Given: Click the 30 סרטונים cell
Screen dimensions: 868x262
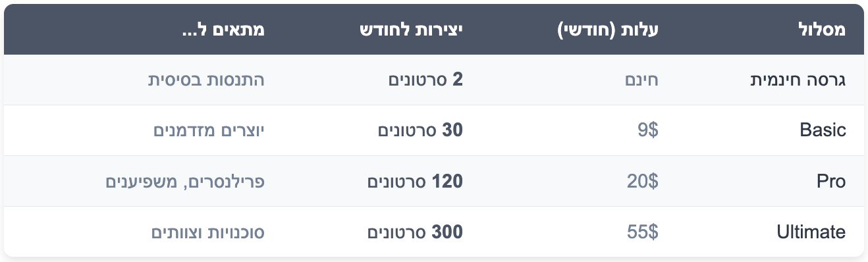Looking at the screenshot, I should [421, 130].
